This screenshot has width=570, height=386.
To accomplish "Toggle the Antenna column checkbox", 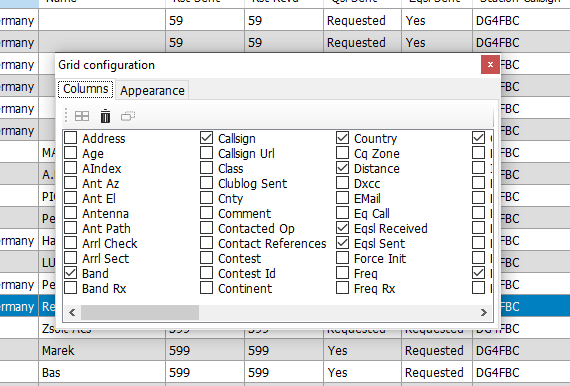I will (x=71, y=213).
